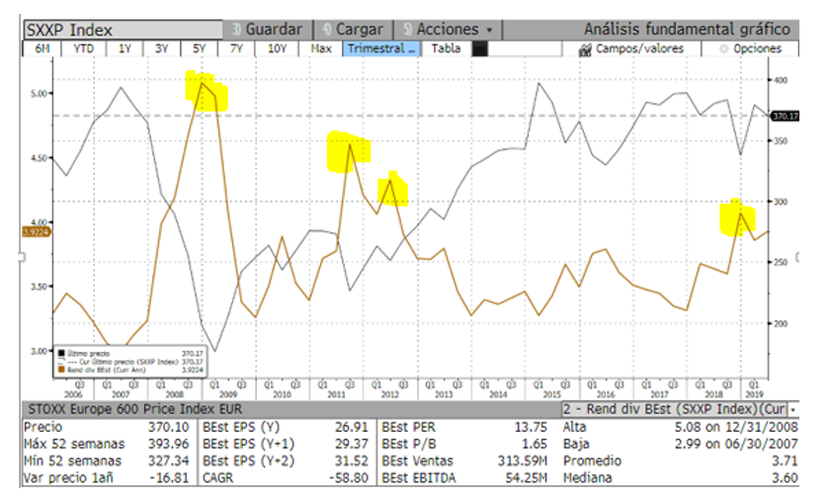Open Campos/valores chart icon

(x=585, y=50)
